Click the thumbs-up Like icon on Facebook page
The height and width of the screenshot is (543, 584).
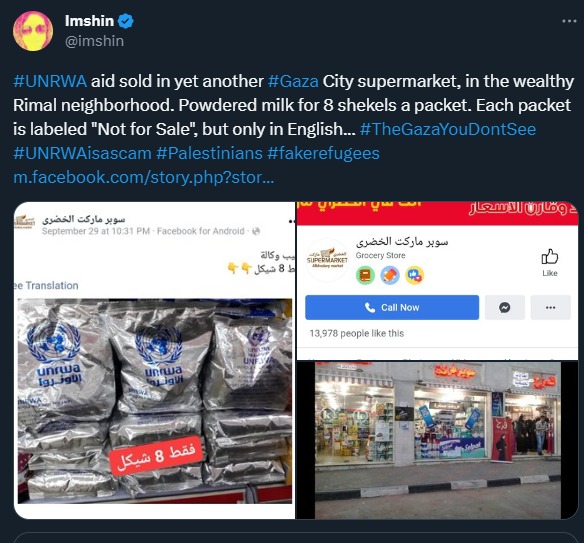click(x=550, y=257)
